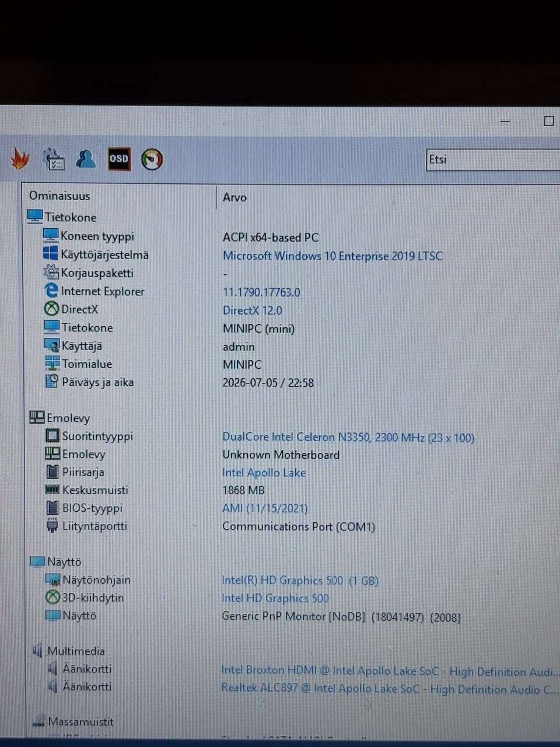Click the Realtek ALC897 audio link
The image size is (560, 747).
tap(390, 689)
